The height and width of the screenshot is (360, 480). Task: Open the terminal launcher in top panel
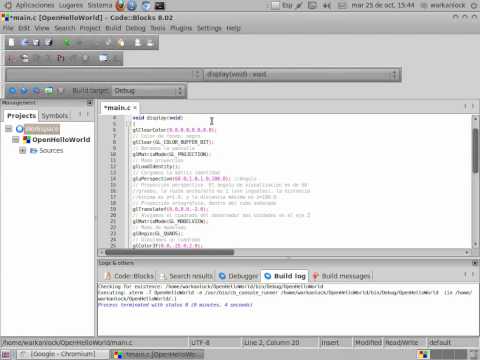point(160,5)
